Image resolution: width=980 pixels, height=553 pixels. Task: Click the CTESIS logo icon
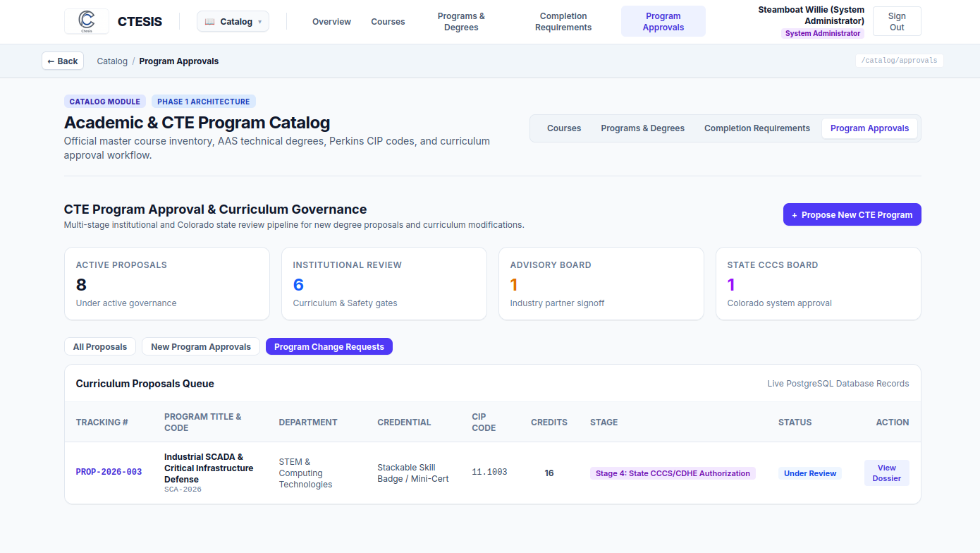click(x=87, y=21)
